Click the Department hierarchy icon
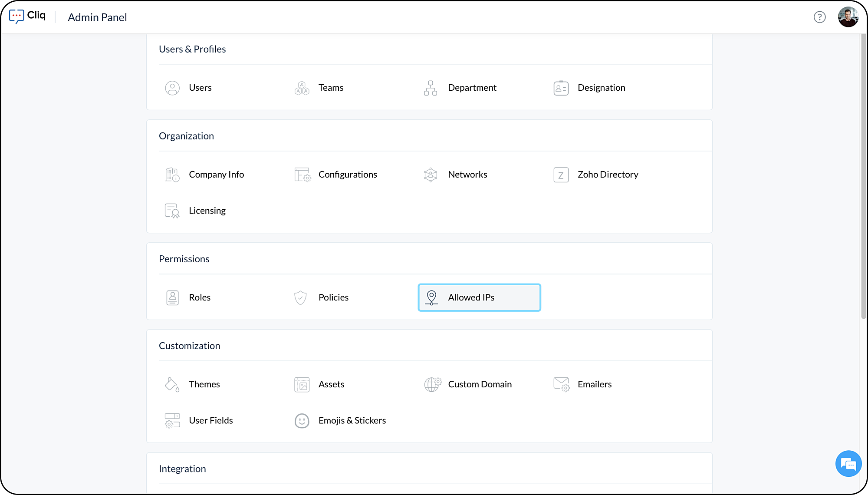The width and height of the screenshot is (868, 495). (431, 88)
